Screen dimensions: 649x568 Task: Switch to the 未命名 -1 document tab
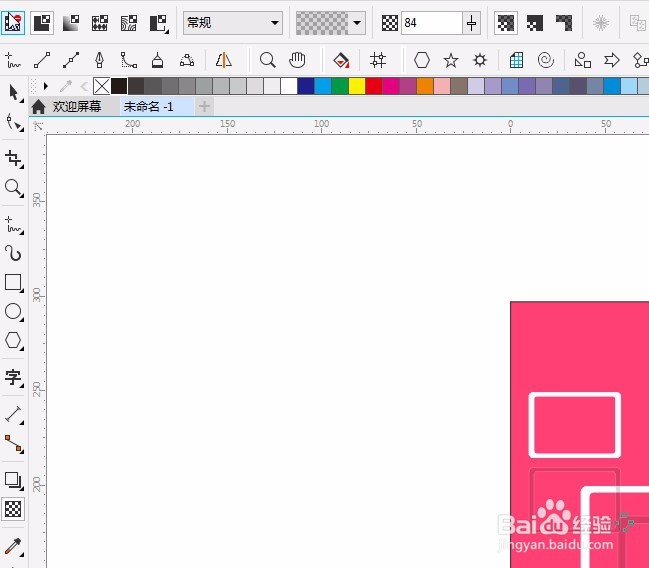pyautogui.click(x=157, y=107)
